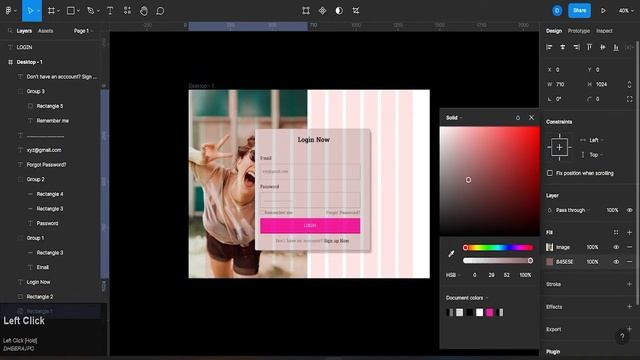Screen dimensions: 640x360
Task: Open the HSB color model dropdown
Action: click(x=453, y=275)
